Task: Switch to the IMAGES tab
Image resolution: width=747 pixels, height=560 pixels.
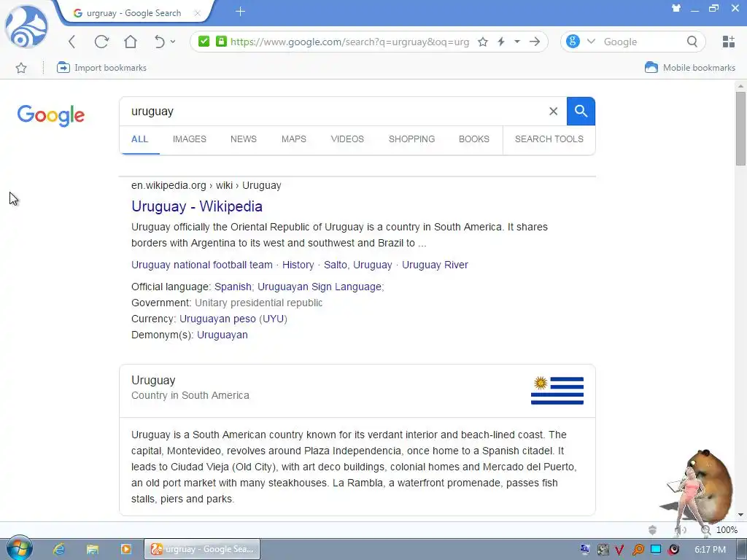Action: (190, 139)
